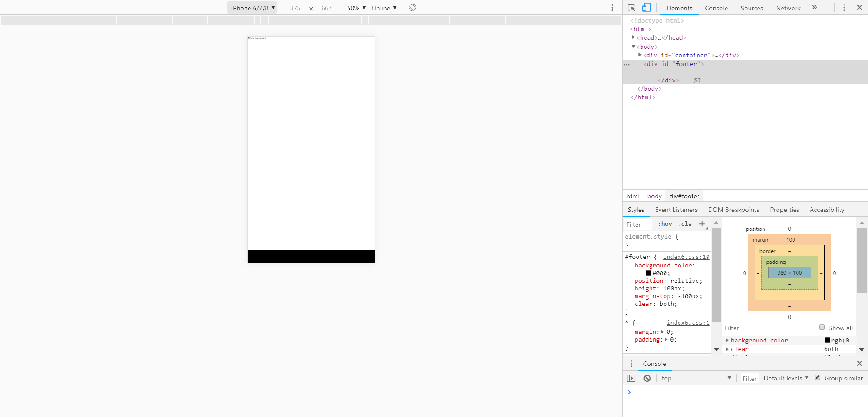Enable the Show all checkbox in Computed pane
This screenshot has width=868, height=417.
(x=822, y=327)
